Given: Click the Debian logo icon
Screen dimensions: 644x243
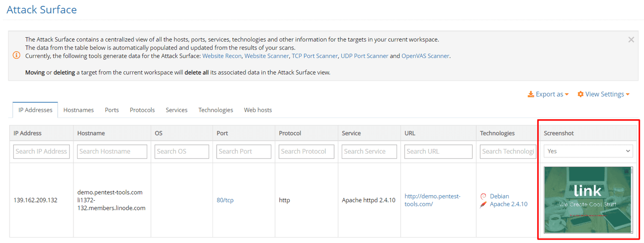Looking at the screenshot, I should point(483,196).
